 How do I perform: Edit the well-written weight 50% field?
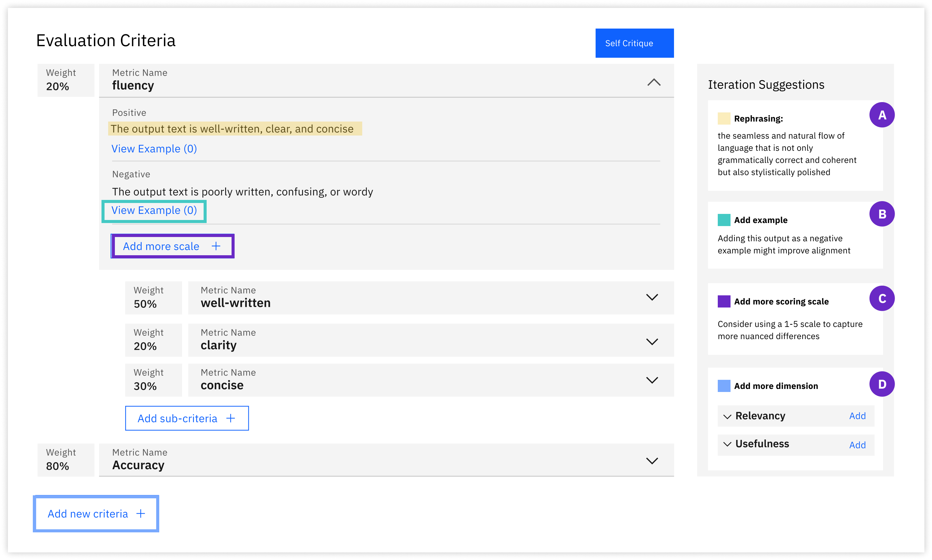(153, 297)
